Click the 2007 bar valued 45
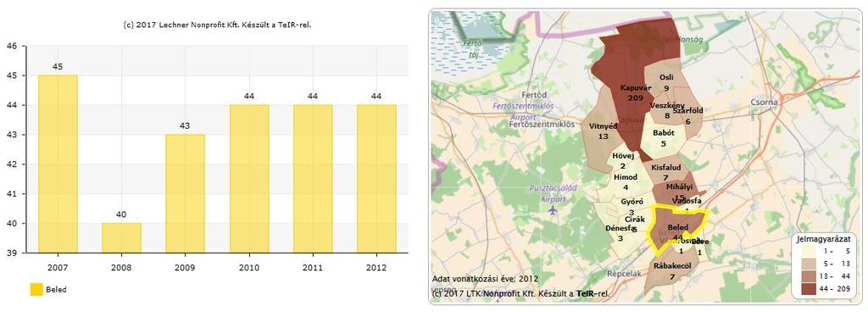This screenshot has width=868, height=312. point(58,164)
